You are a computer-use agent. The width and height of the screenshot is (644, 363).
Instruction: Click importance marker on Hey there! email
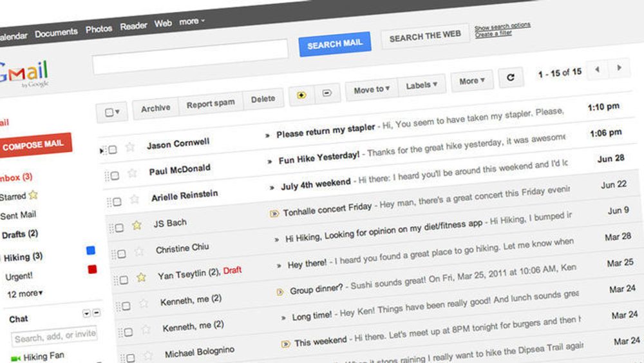279,266
